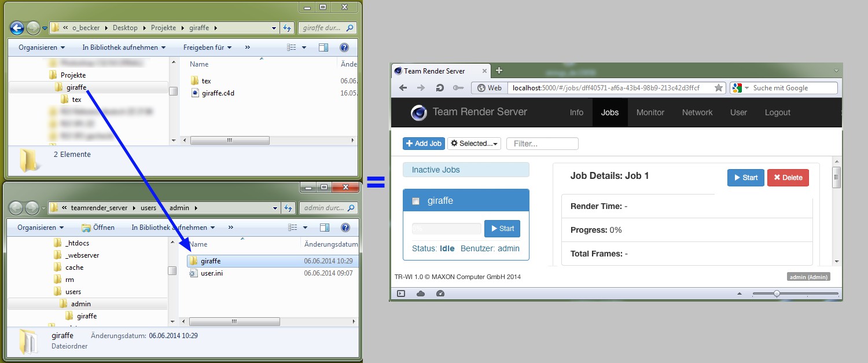Click the key icon in browser toolbar
Viewport: 868px width, 363px height.
point(458,88)
